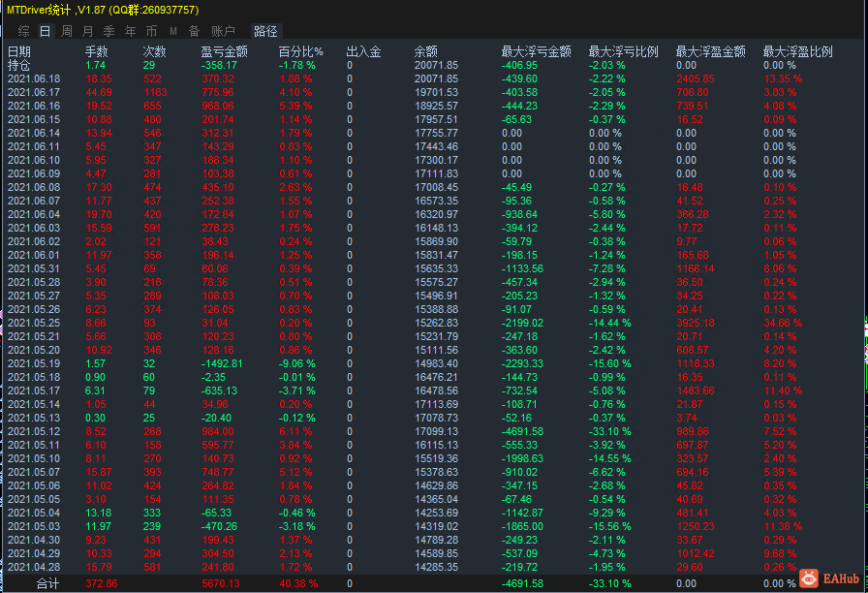Click the 日期 column header
Screen dimensions: 868x593
[x=19, y=52]
